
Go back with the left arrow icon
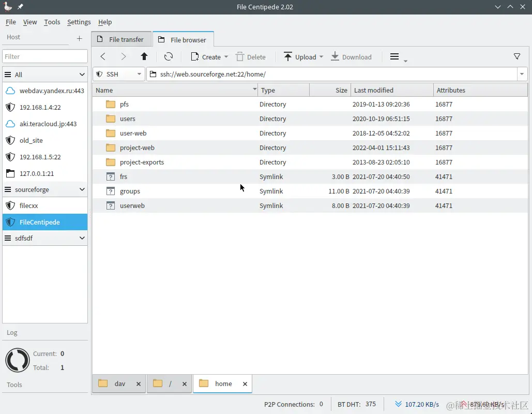(x=103, y=57)
